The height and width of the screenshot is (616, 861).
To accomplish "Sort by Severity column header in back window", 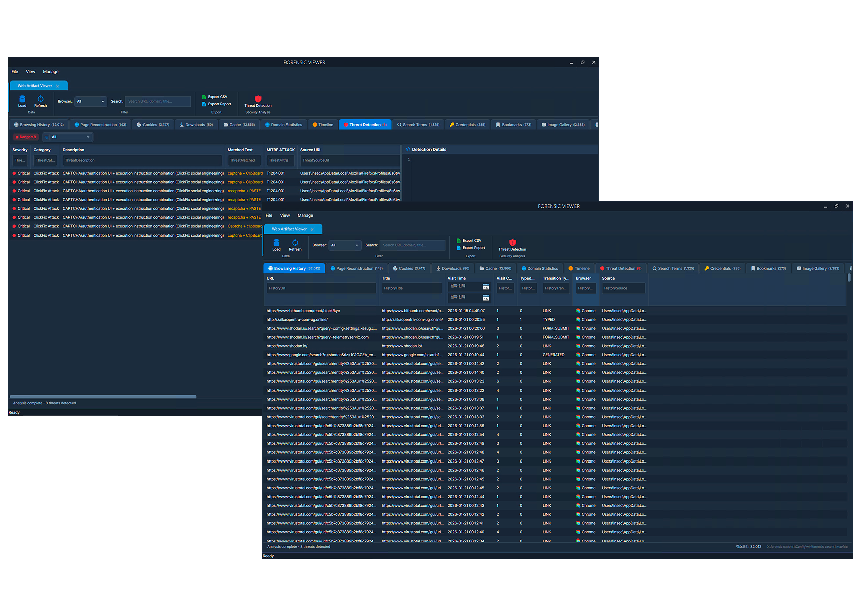I will click(x=20, y=150).
